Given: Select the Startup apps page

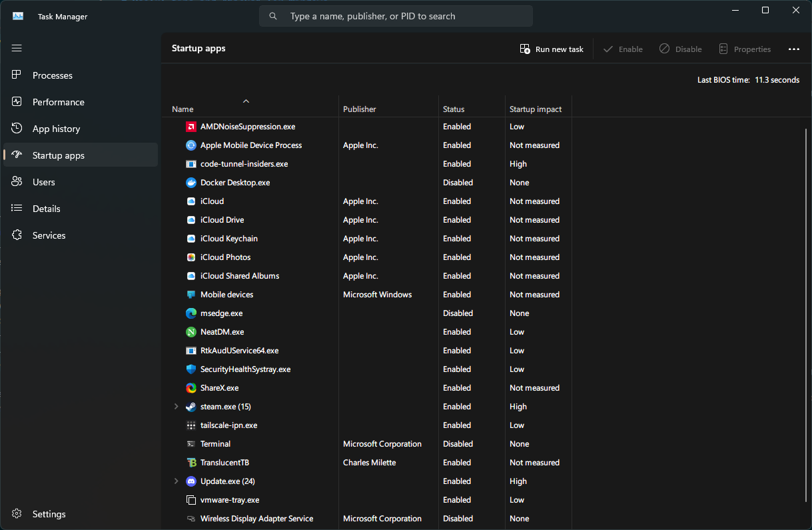Looking at the screenshot, I should [x=81, y=155].
